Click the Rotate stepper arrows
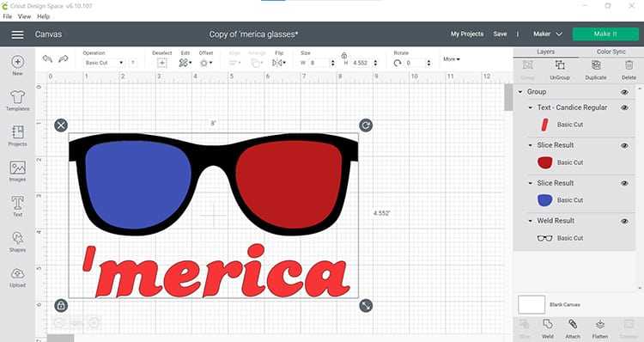644x342 pixels. point(428,63)
